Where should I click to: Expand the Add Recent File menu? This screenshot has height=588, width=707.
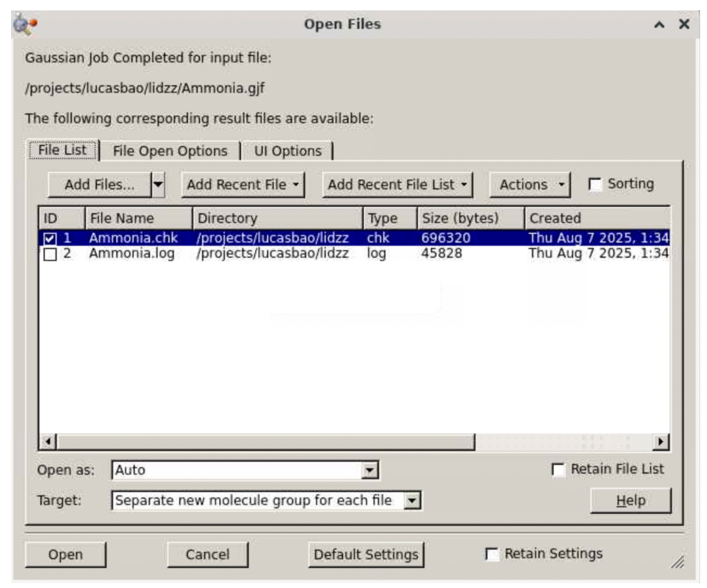pyautogui.click(x=243, y=185)
